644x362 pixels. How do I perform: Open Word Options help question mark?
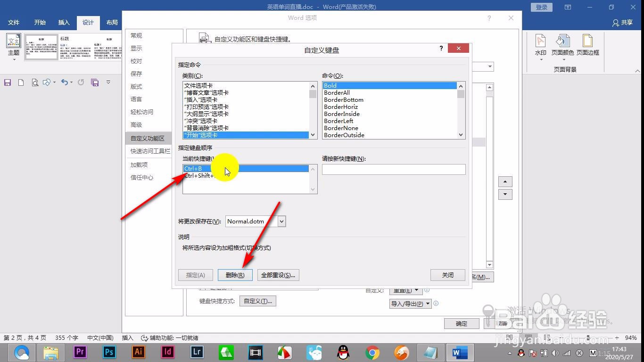click(x=489, y=18)
